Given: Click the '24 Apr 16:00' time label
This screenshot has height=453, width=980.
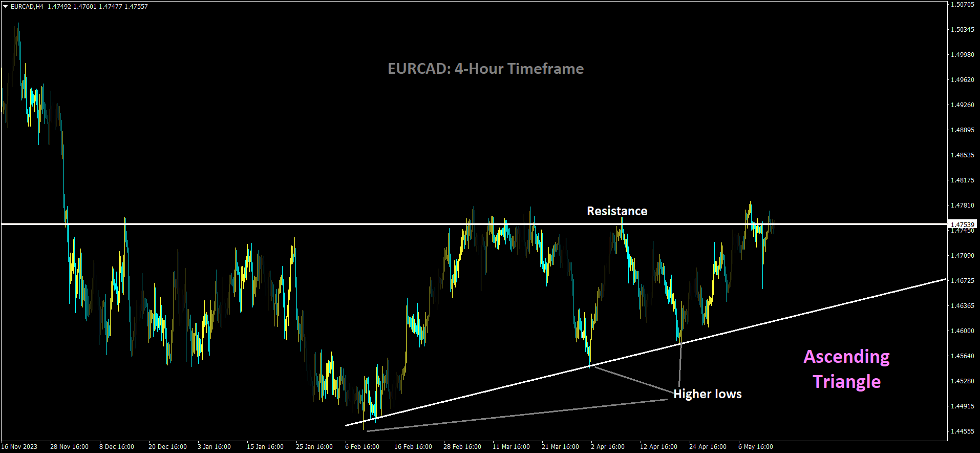Looking at the screenshot, I should [x=708, y=446].
